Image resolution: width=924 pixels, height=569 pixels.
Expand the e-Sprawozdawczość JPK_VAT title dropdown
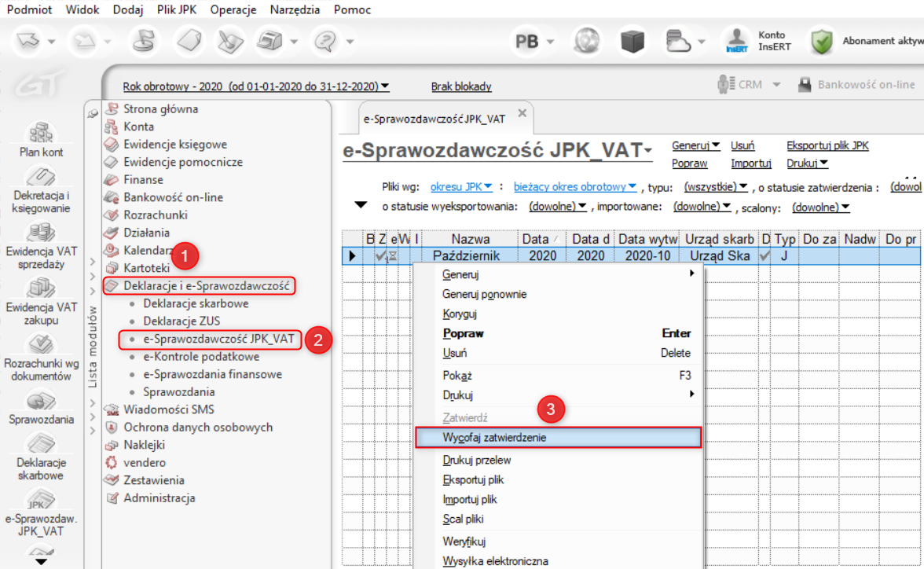(x=648, y=151)
